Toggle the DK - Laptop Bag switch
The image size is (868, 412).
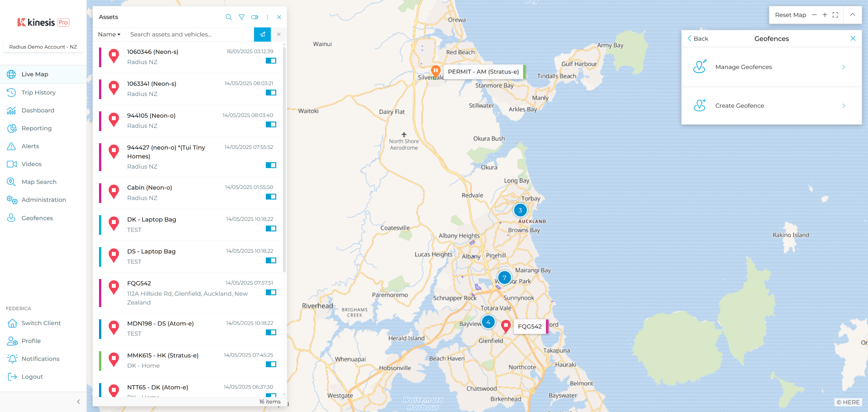(x=271, y=228)
